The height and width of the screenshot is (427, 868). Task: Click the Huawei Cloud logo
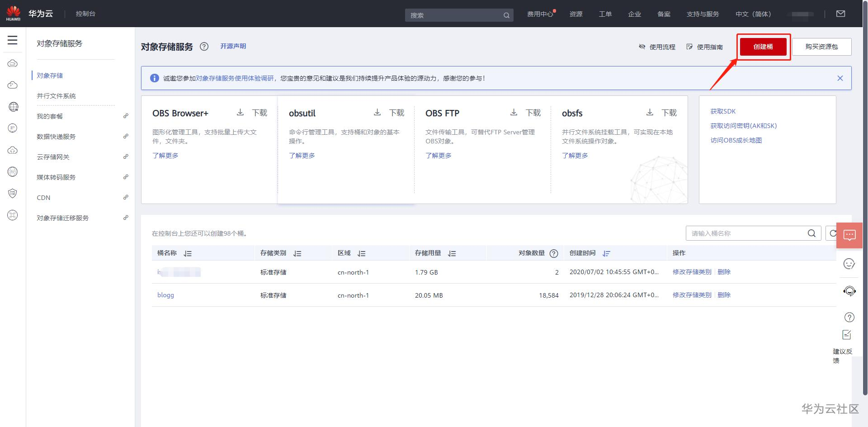tap(13, 14)
